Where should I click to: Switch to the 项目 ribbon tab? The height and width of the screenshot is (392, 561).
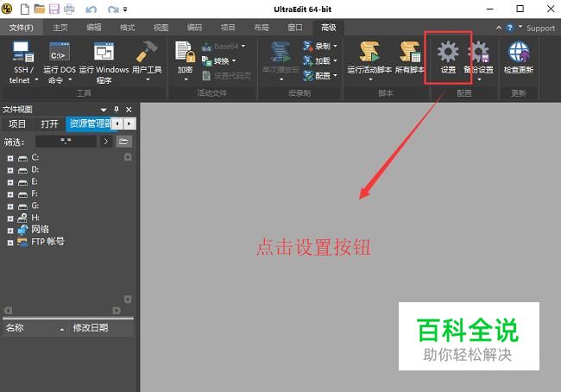click(x=228, y=28)
